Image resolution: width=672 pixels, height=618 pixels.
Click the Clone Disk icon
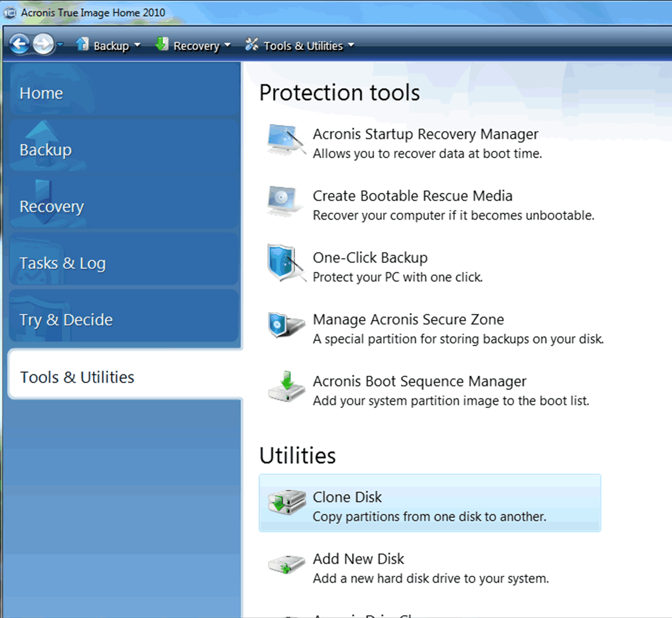click(x=286, y=502)
